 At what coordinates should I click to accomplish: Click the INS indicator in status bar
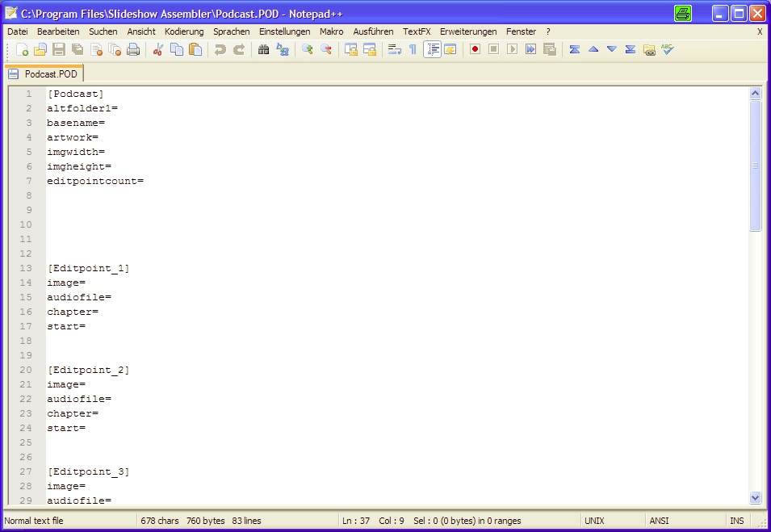pos(737,521)
